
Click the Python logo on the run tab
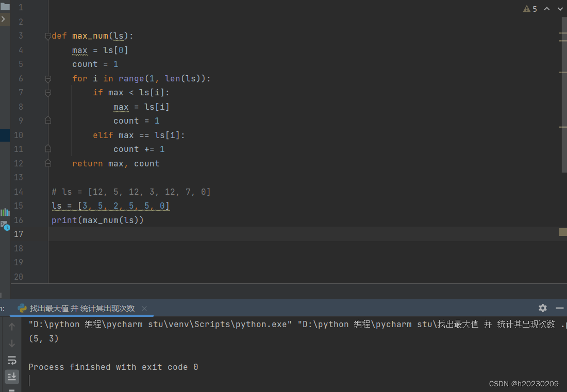[x=22, y=308]
